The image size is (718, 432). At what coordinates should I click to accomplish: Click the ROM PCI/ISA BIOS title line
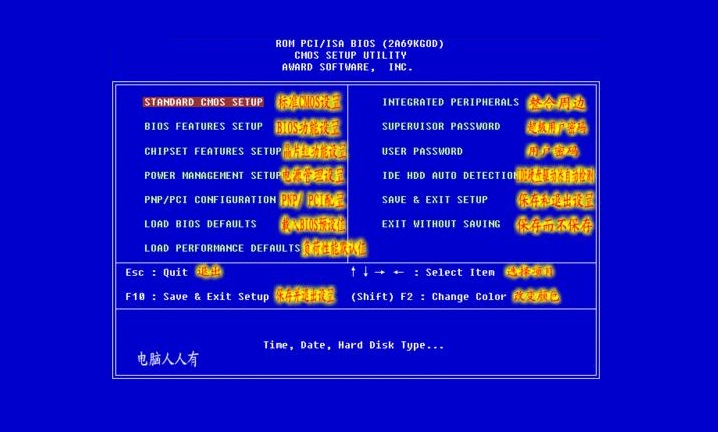[359, 44]
